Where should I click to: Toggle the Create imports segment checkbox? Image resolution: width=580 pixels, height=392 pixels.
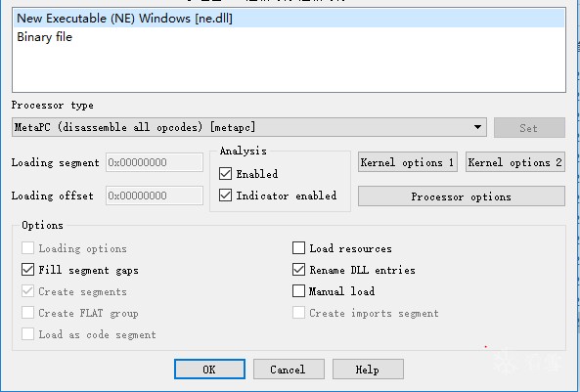298,313
